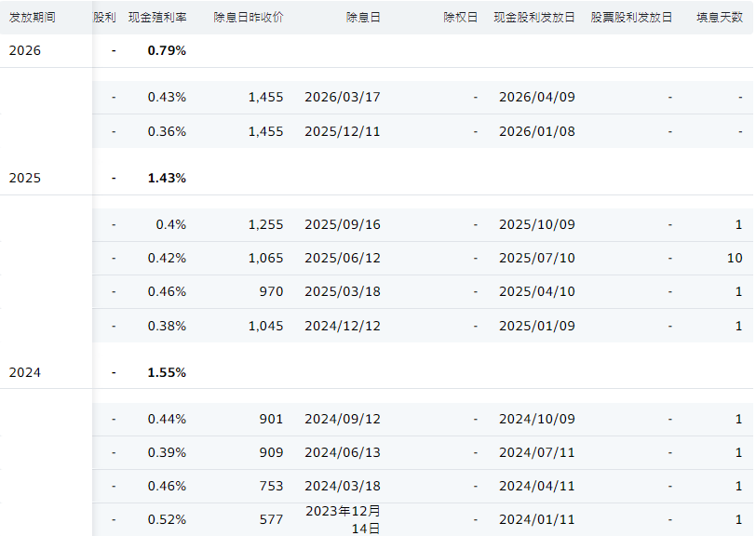
Task: Click the 0.52% yield cell
Action: click(167, 519)
